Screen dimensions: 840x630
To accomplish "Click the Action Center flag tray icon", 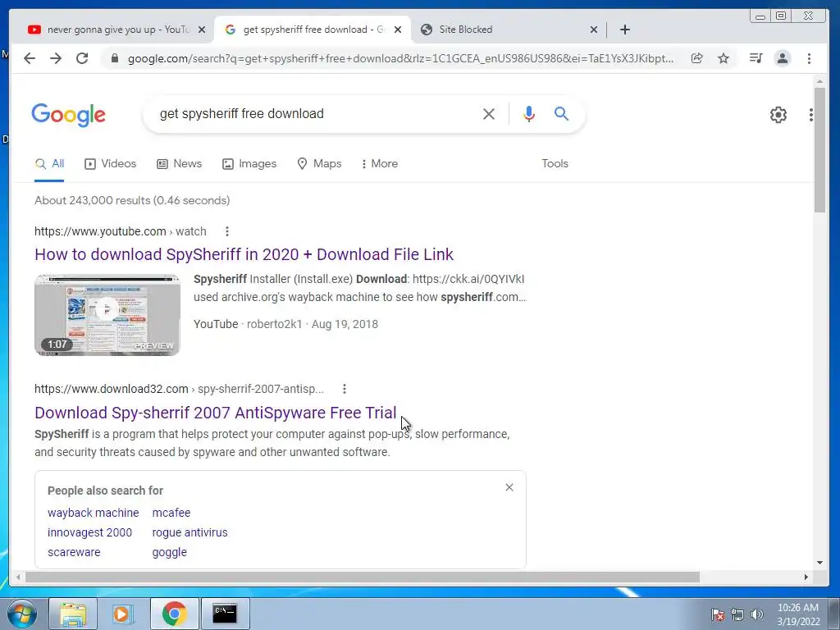I will click(x=717, y=614).
